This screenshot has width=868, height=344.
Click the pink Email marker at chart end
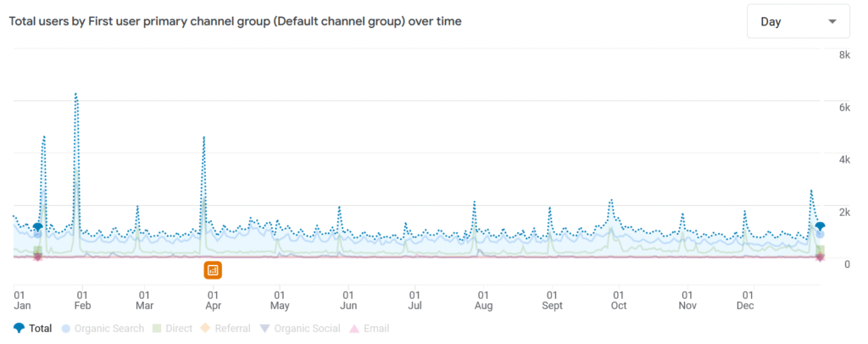click(x=820, y=257)
